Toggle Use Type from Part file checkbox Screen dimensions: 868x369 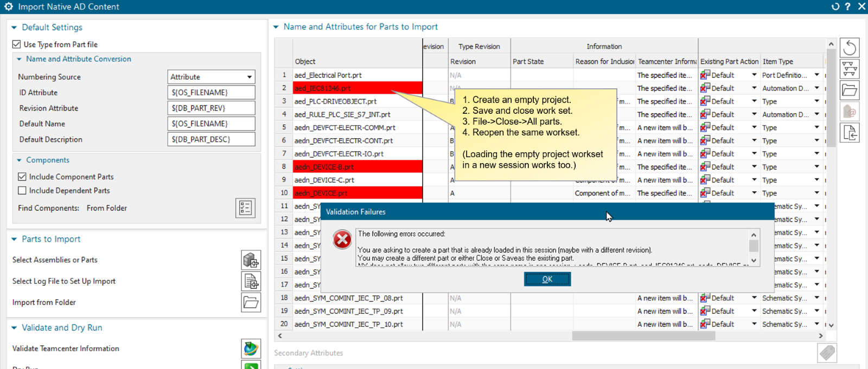[17, 44]
